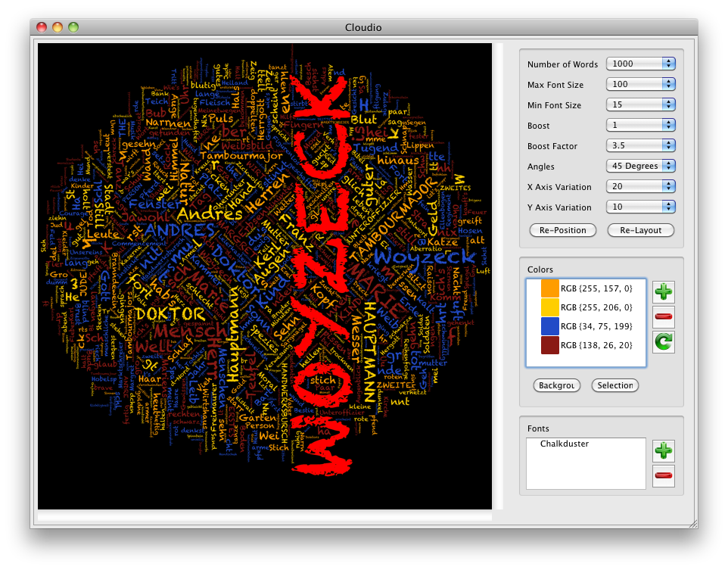This screenshot has width=728, height=570.
Task: Open the Boost Factor dropdown
Action: coord(640,146)
